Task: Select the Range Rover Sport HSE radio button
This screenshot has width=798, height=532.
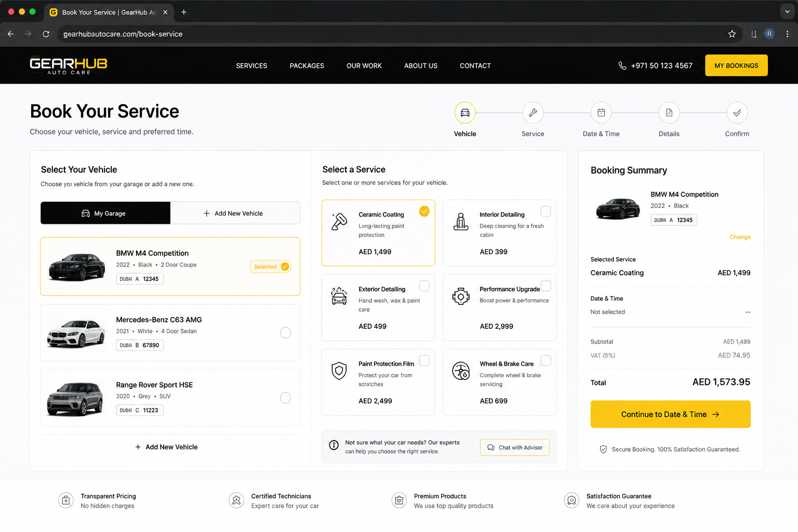Action: [x=286, y=398]
